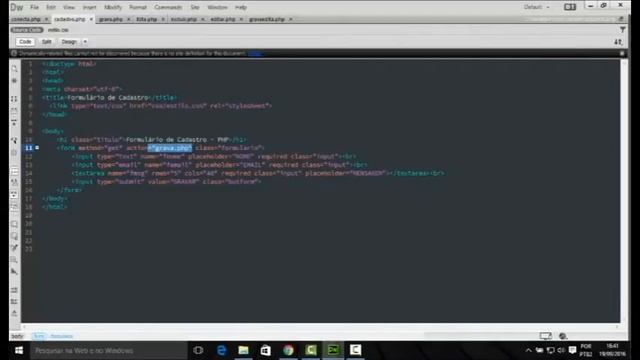Click the filter related files funnel icon

pos(622,29)
